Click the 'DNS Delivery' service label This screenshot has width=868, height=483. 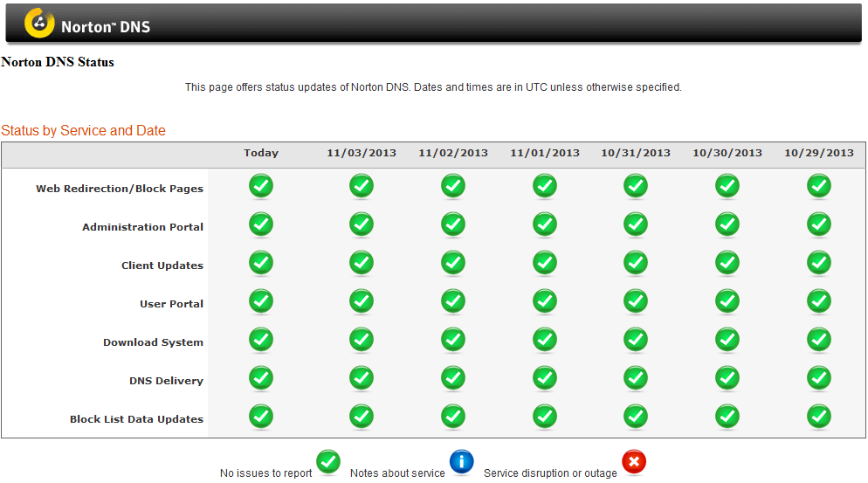pyautogui.click(x=166, y=381)
